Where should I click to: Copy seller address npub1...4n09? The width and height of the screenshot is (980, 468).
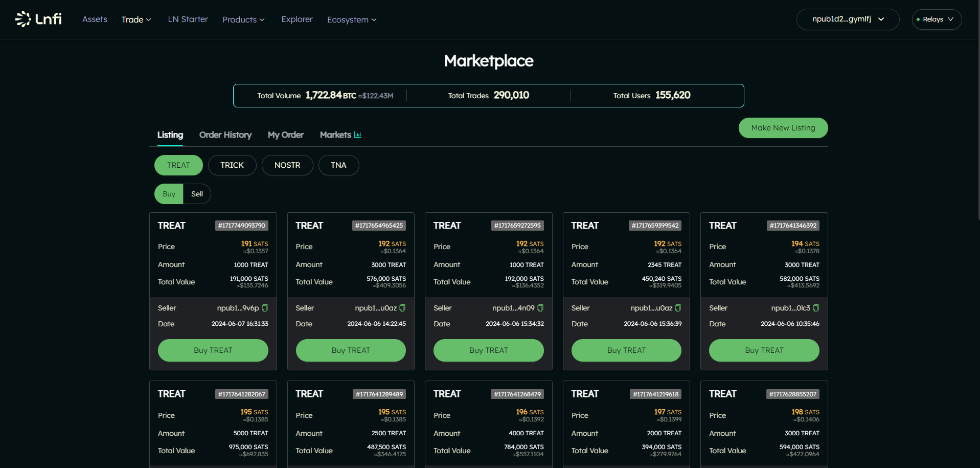[540, 308]
